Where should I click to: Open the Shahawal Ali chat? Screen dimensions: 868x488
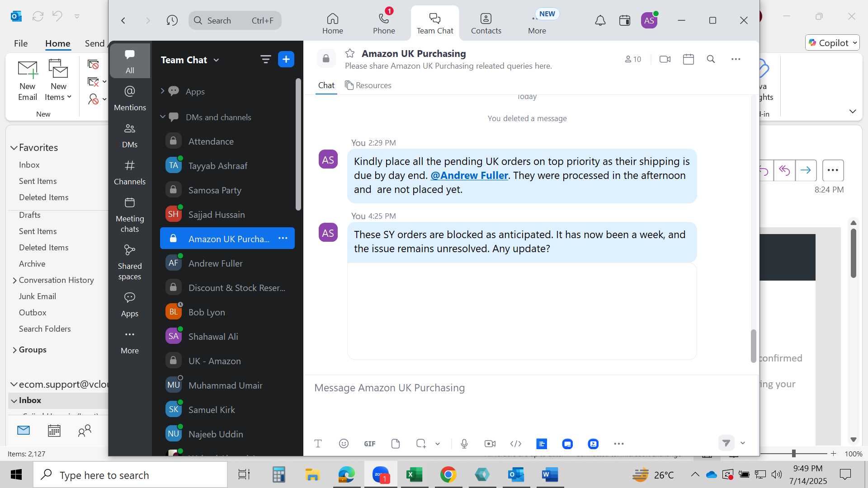click(x=227, y=336)
